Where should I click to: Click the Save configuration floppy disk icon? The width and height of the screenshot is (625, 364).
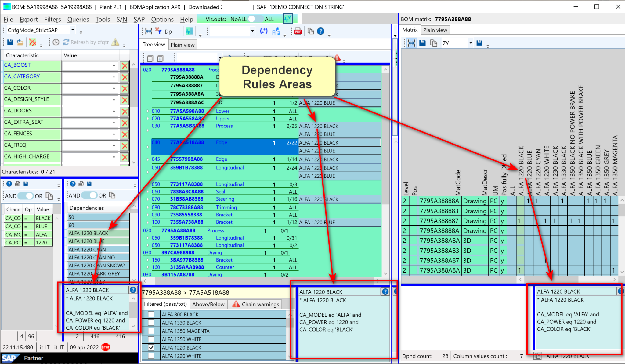pyautogui.click(x=9, y=42)
